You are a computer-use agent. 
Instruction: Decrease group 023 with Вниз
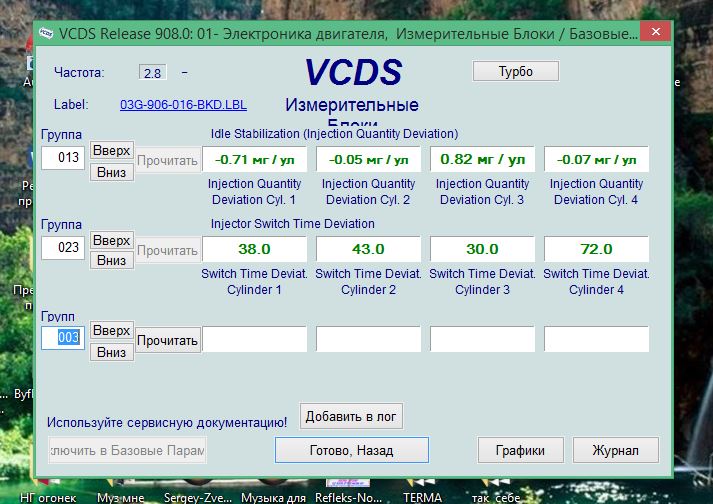coord(111,261)
